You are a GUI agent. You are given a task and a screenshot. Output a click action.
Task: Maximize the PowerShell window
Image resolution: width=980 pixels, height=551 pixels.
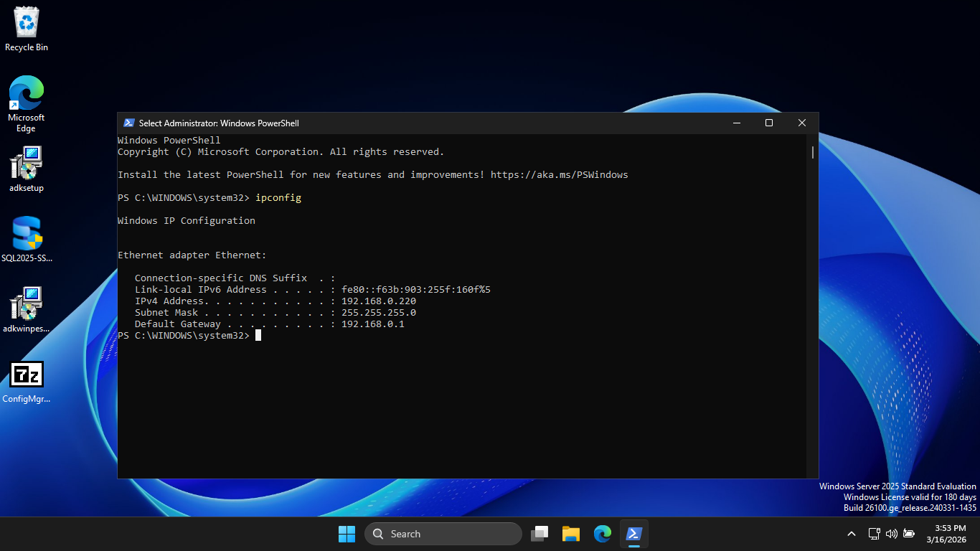pos(769,123)
